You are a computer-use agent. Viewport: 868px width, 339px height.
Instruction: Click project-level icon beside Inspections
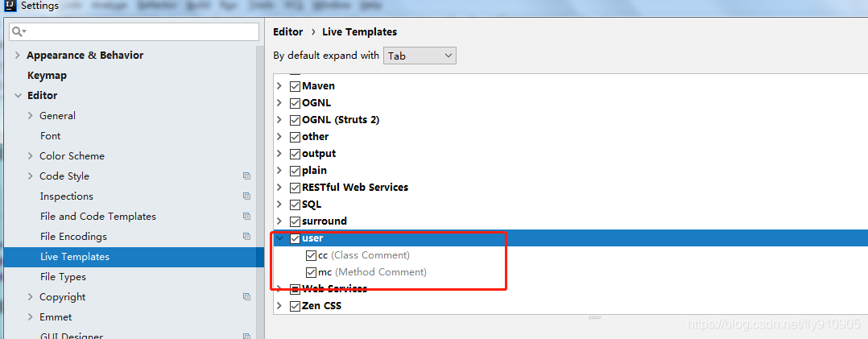(246, 196)
